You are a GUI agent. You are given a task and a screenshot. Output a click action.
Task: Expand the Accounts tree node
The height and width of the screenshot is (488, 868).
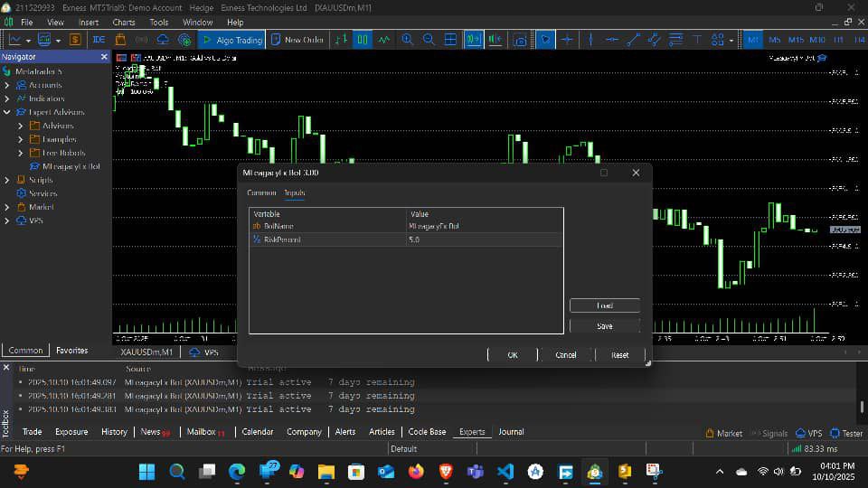coord(7,85)
